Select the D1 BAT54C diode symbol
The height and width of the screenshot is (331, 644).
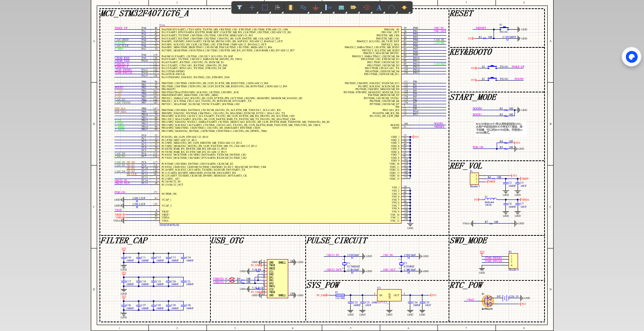pos(488,301)
